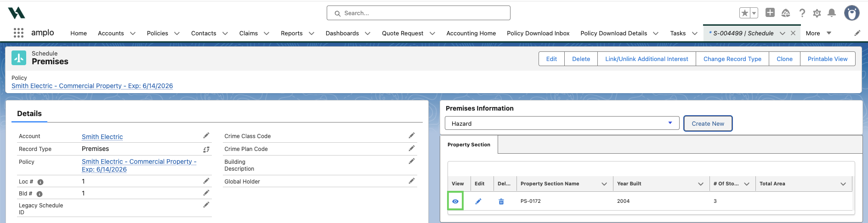Viewport: 868px width, 223px height.
Task: View the PS-0172 row with eye icon
Action: (455, 201)
